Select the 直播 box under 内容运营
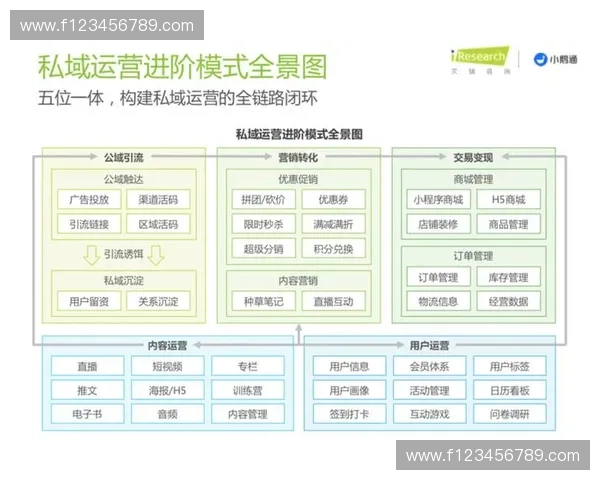 [88, 366]
